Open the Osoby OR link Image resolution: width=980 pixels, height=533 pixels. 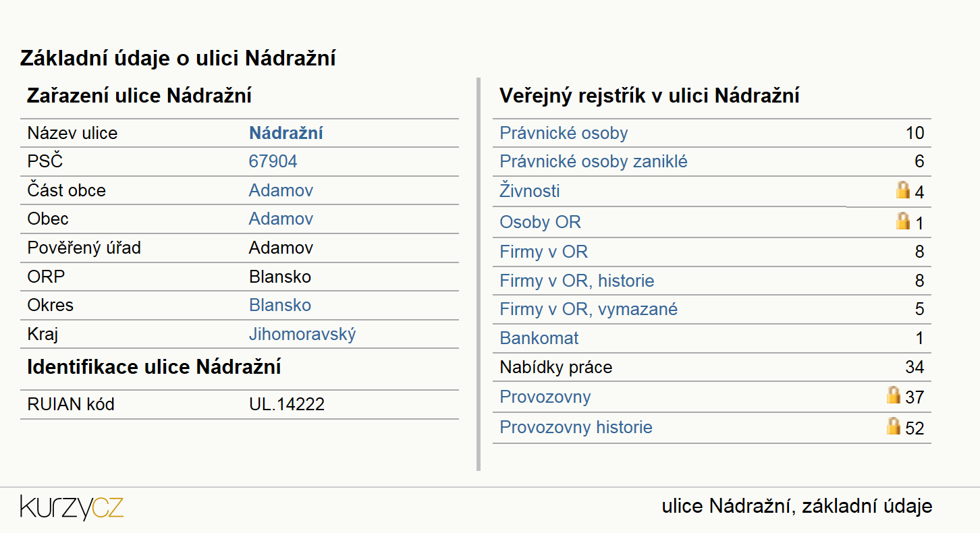click(540, 222)
